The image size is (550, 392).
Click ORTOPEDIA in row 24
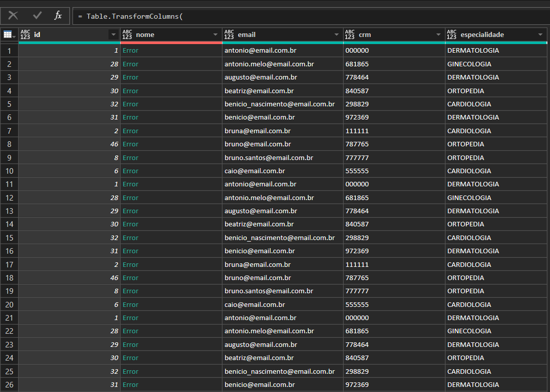point(465,358)
